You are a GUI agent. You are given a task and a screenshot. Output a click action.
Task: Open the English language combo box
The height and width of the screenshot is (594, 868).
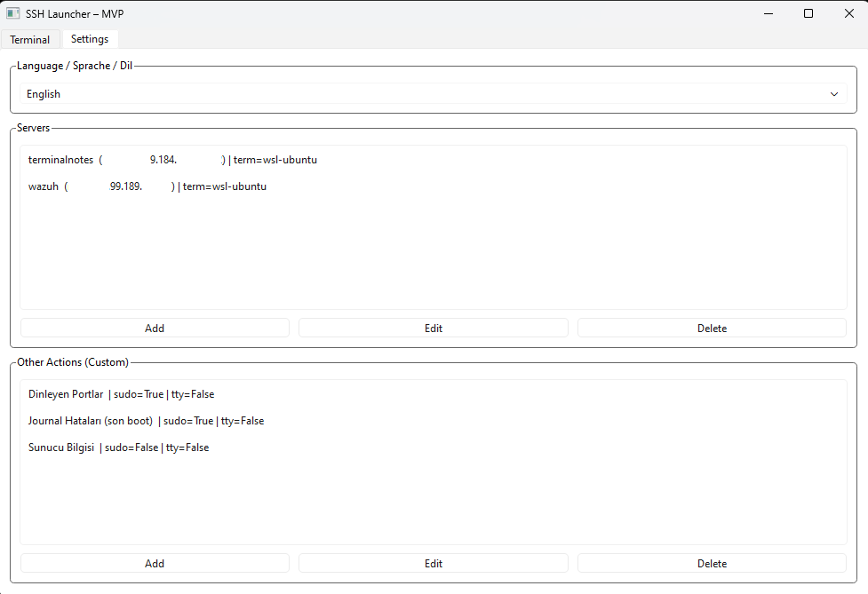point(432,94)
